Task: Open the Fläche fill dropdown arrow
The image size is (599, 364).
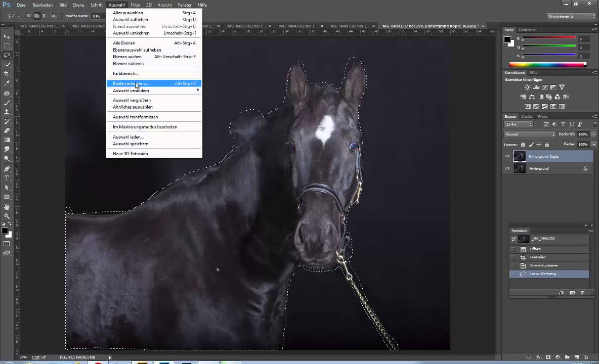Action: (x=593, y=144)
